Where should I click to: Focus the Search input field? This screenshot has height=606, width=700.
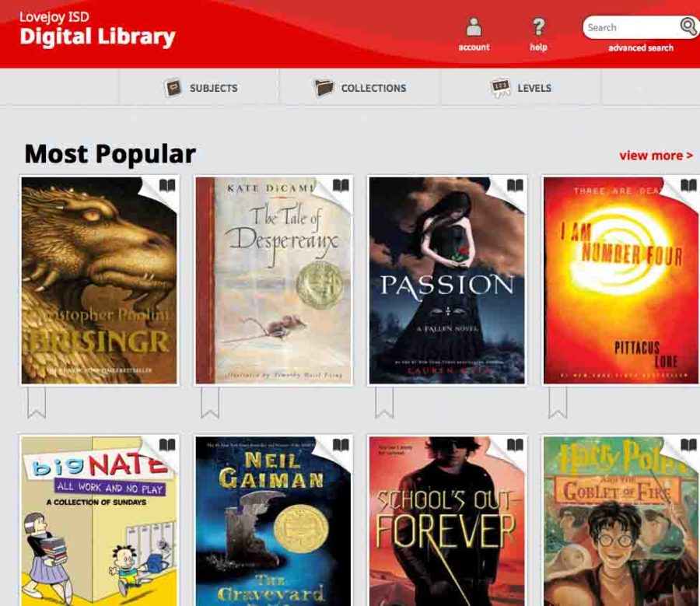(632, 27)
